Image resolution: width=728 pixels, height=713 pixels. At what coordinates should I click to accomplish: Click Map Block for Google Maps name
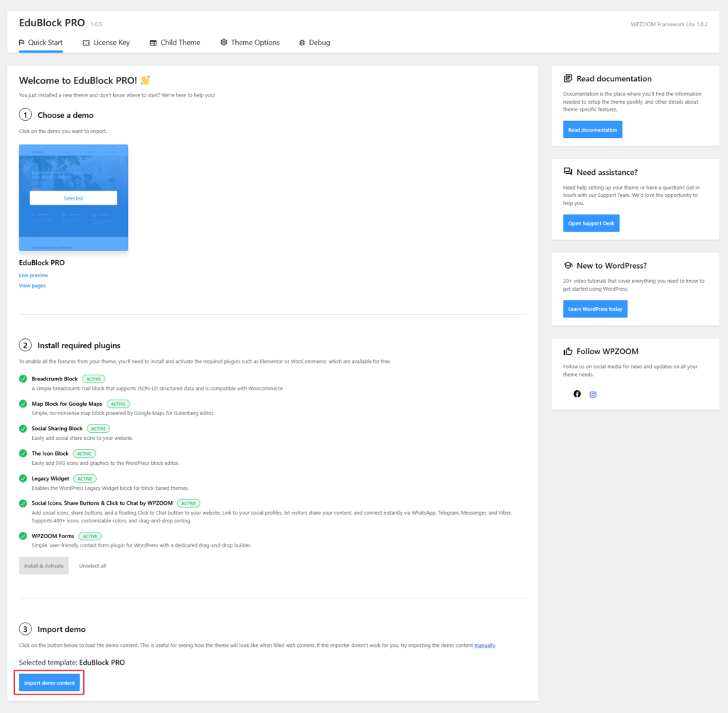[x=67, y=404]
